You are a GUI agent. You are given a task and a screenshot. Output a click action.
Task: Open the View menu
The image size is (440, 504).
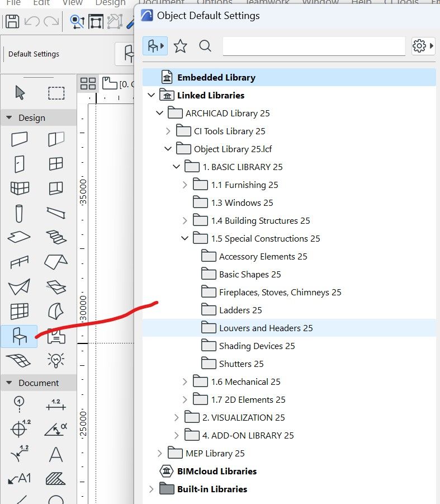[x=72, y=3]
